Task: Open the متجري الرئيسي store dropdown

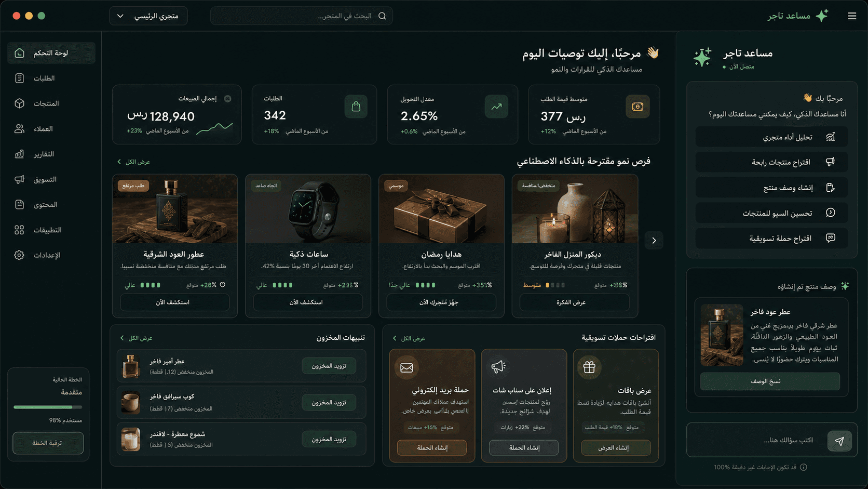Action: pyautogui.click(x=148, y=16)
